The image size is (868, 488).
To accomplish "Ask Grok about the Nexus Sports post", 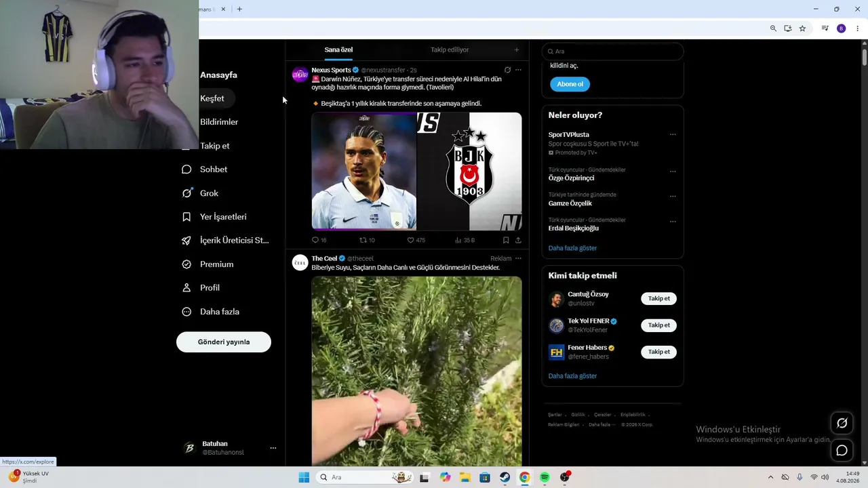I will pyautogui.click(x=507, y=70).
